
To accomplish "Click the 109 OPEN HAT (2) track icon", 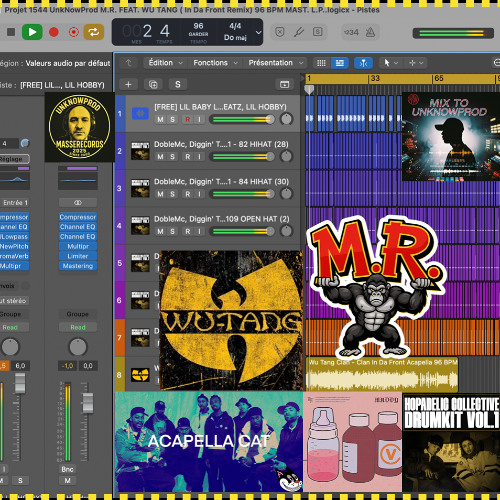I will [140, 226].
